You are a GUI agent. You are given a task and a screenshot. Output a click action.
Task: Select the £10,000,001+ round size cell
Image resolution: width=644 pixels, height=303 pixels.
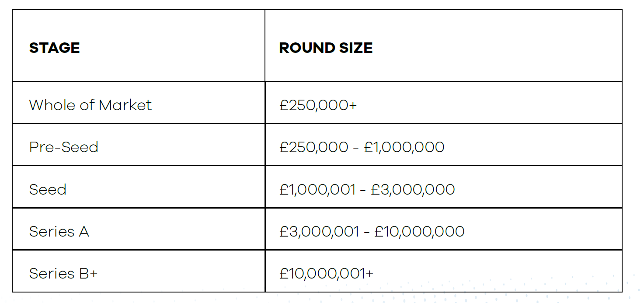(443, 271)
